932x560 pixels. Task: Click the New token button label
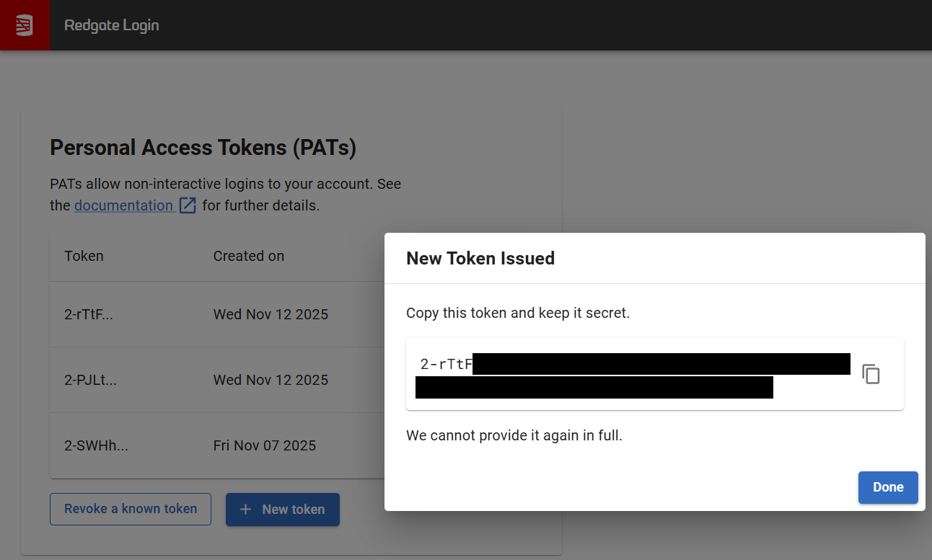click(293, 509)
